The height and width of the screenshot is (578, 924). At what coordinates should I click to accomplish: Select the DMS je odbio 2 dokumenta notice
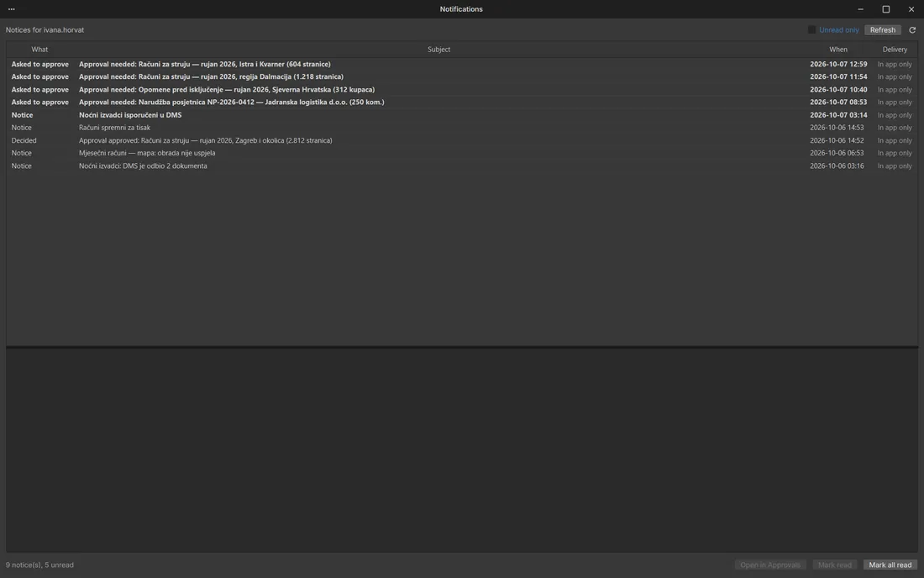click(x=461, y=166)
